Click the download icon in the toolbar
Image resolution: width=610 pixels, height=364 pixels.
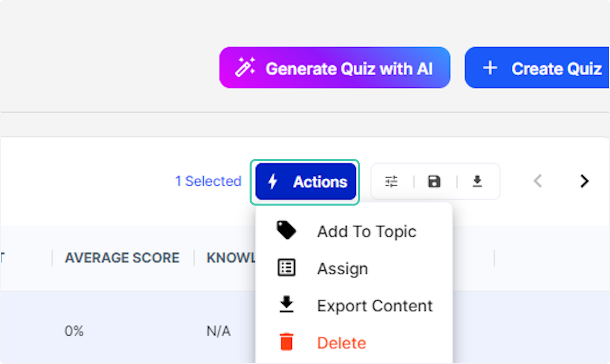tap(477, 181)
